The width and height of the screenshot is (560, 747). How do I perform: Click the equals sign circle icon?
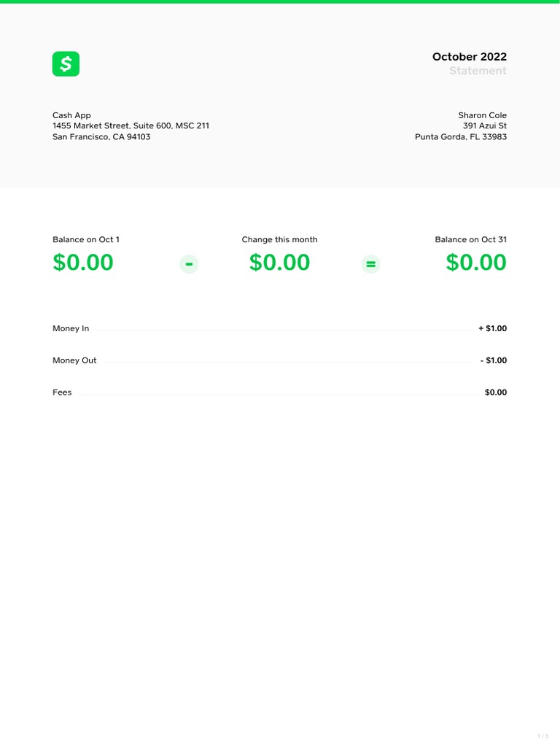click(371, 264)
